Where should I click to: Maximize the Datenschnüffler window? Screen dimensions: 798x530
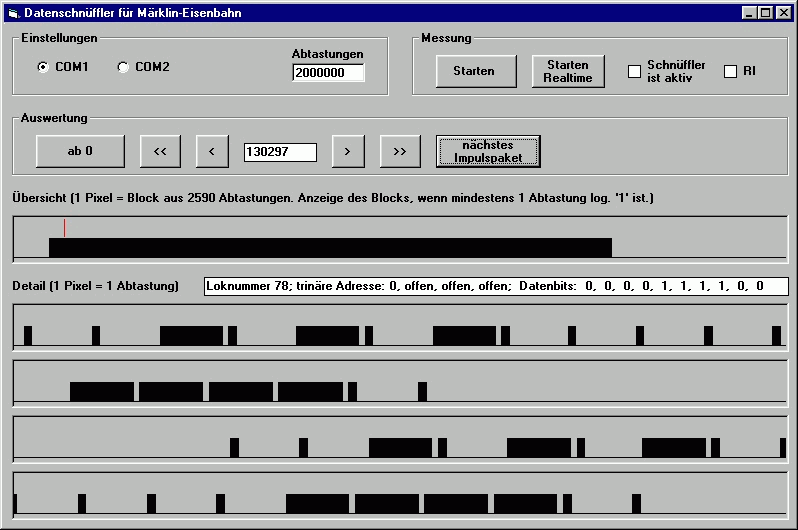coord(766,13)
